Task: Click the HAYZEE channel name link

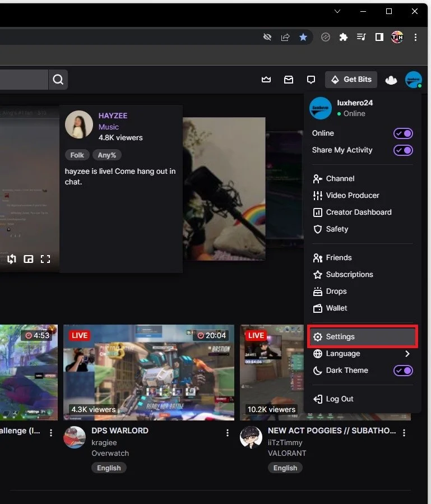Action: pos(113,115)
